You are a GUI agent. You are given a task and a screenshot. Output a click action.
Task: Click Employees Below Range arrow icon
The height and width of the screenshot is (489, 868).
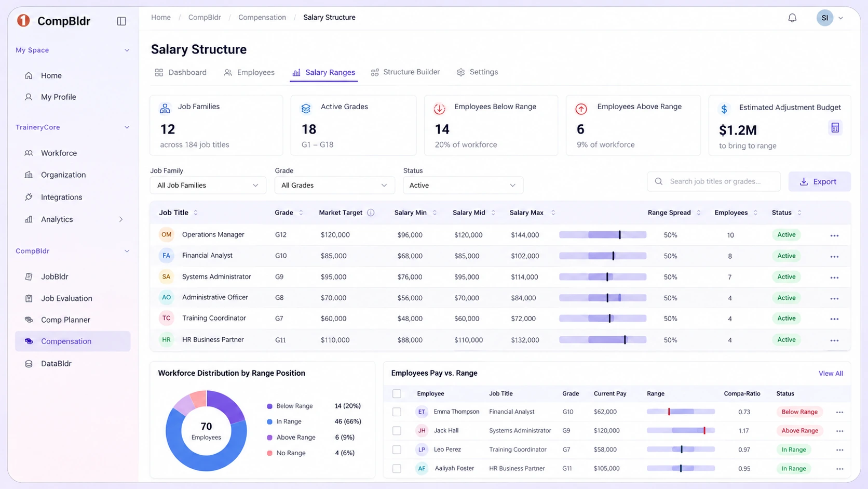click(x=440, y=109)
